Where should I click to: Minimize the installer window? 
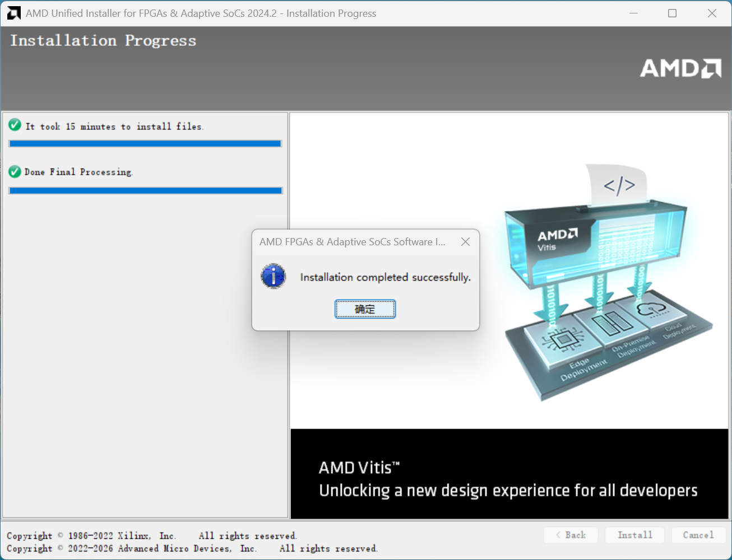click(x=633, y=13)
